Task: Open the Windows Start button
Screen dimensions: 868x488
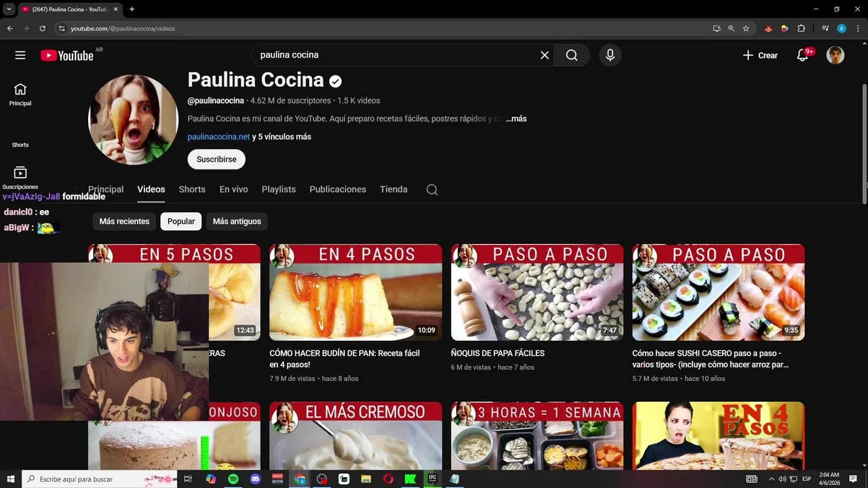Action: coord(11,479)
